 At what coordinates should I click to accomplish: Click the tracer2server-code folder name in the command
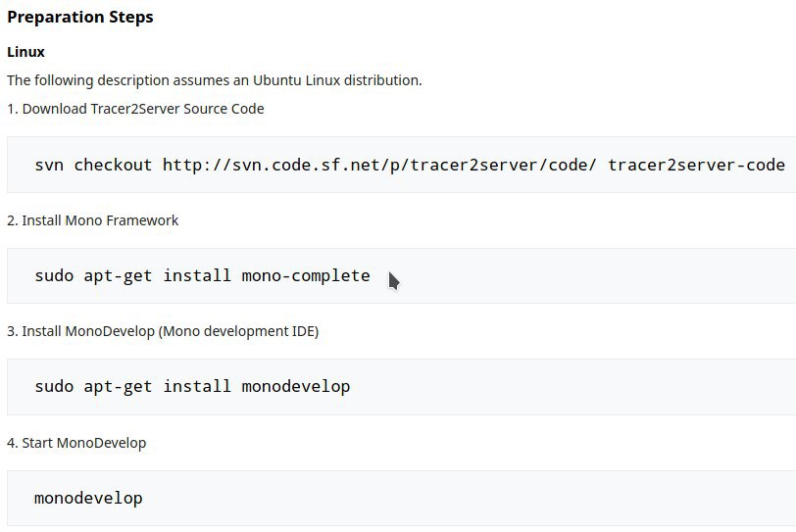click(696, 165)
